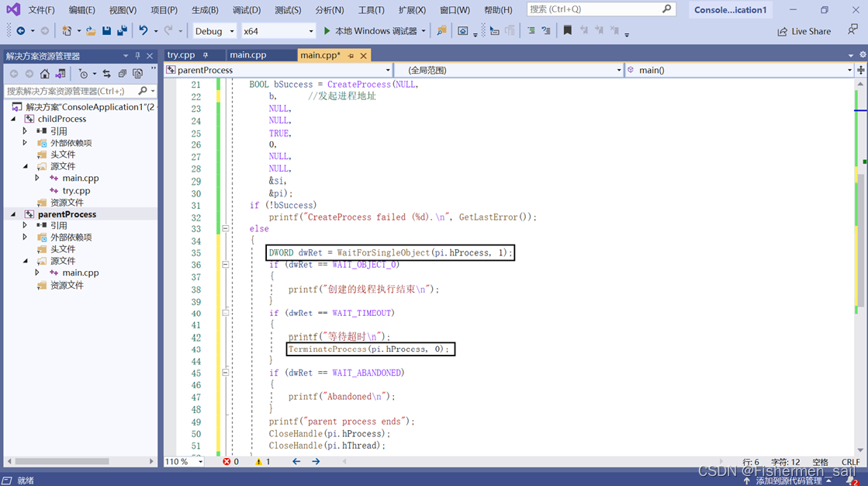Collapse the parentProcess project node
Screen dimensions: 868x486
click(x=13, y=214)
